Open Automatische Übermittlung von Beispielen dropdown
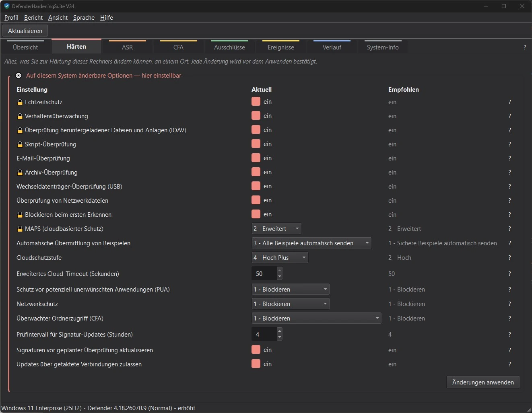The height and width of the screenshot is (413, 532). tap(311, 243)
